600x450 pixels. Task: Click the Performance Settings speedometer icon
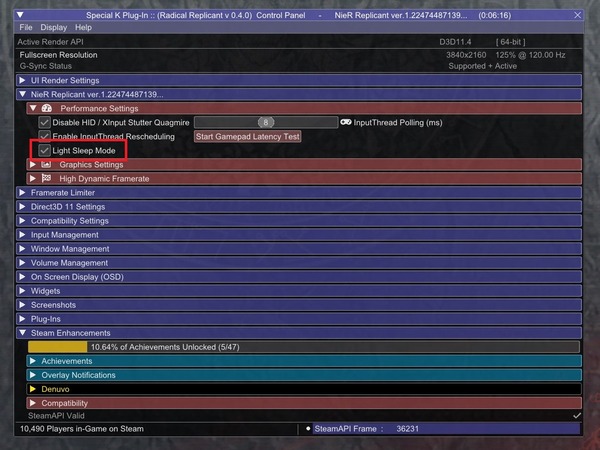pyautogui.click(x=46, y=108)
